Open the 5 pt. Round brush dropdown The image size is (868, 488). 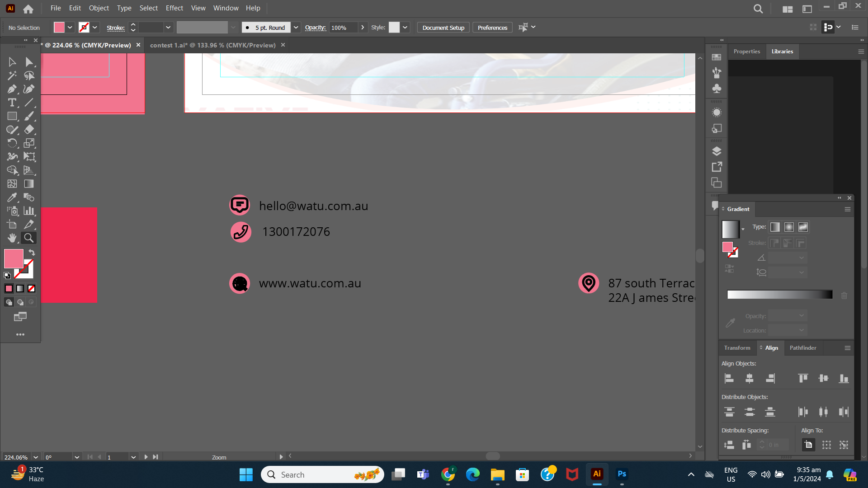296,27
